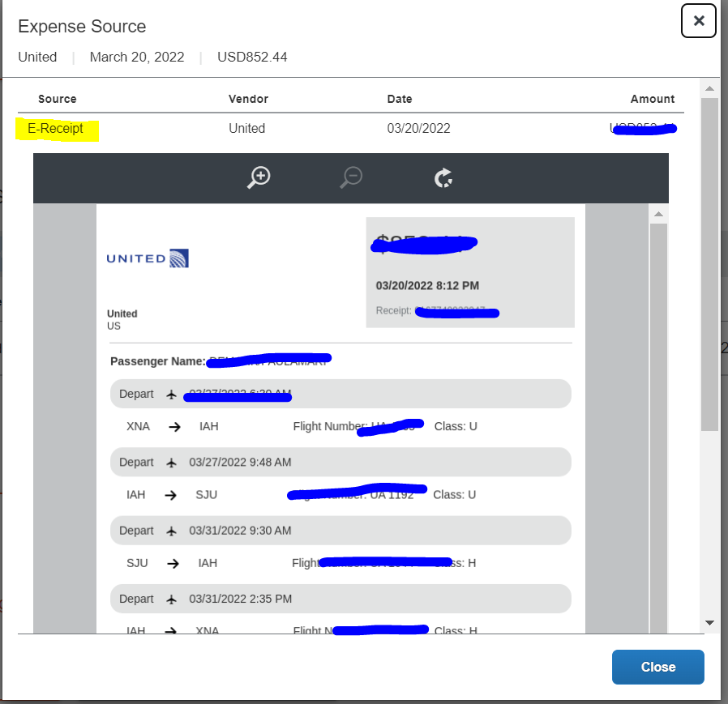Click the airplane icon in the 9:48 AM Depart row
Viewport: 728px width, 704px height.
171,463
